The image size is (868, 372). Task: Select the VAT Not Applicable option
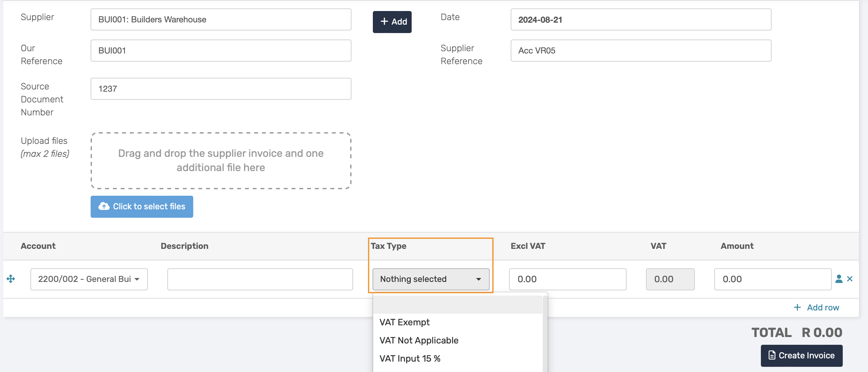pos(419,340)
